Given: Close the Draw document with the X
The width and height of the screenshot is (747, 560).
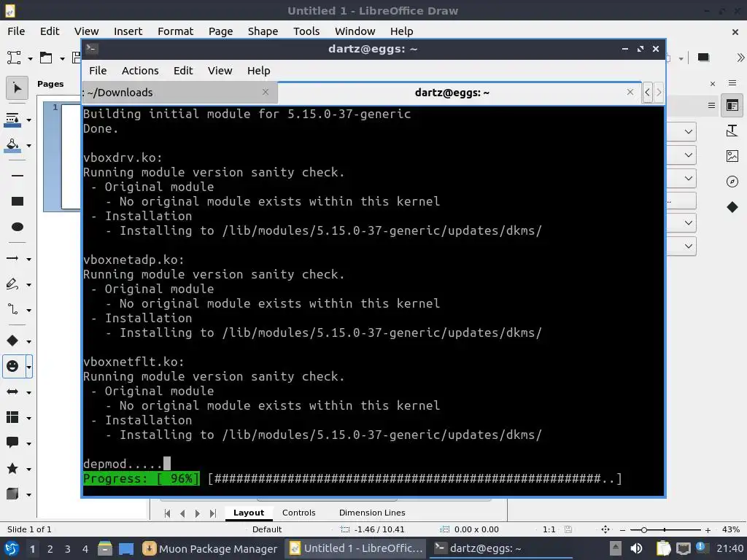Looking at the screenshot, I should coord(735,32).
